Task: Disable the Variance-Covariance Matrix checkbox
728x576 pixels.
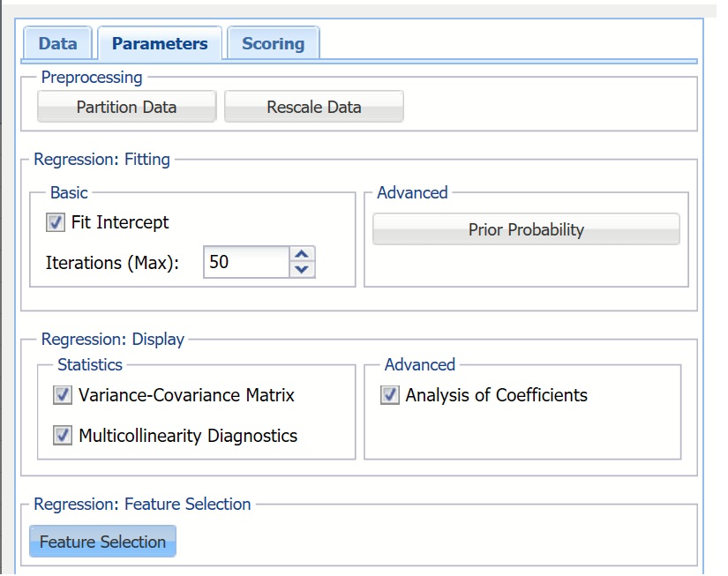Action: [x=63, y=395]
